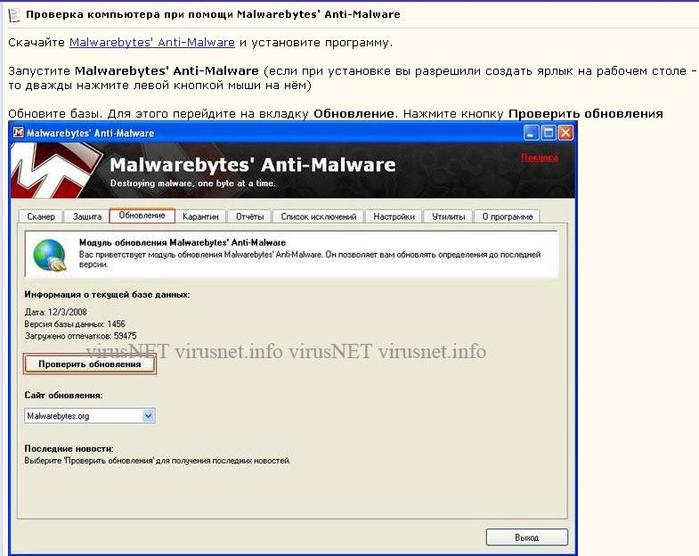Open the Malwarebytes' Anti-Malware download link
Screen dimensions: 699x556
[152, 42]
